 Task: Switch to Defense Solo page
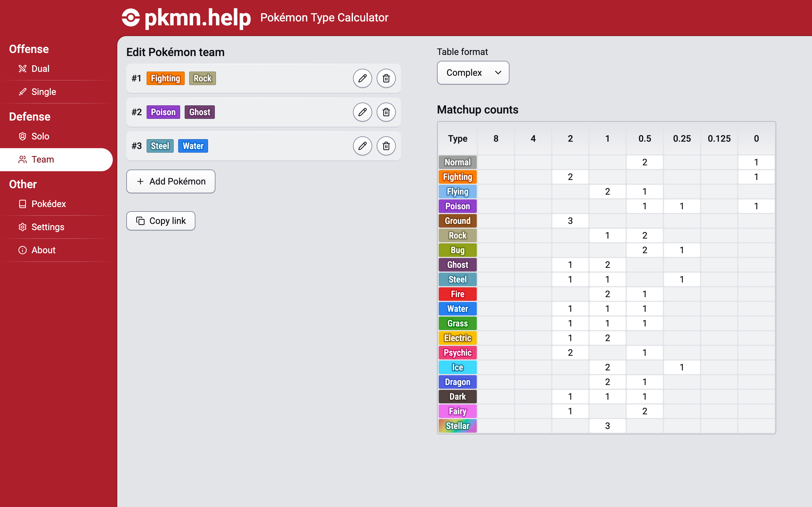[40, 137]
